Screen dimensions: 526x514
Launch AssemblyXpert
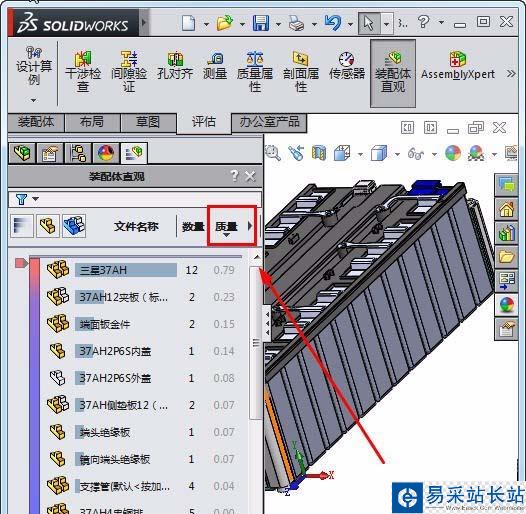(458, 66)
